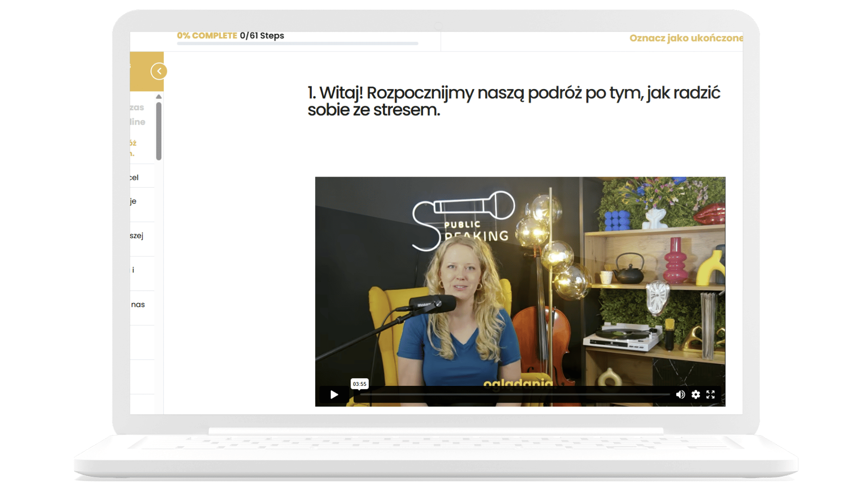The width and height of the screenshot is (868, 488).
Task: Click the '0/61 Steps' progress label
Action: tap(262, 36)
